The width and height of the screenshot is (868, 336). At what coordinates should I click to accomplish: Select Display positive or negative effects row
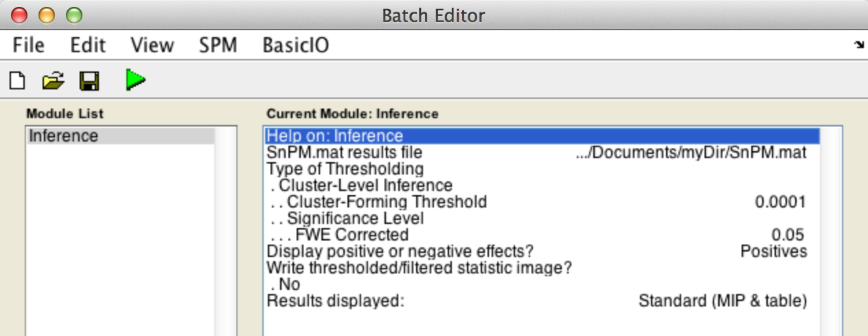click(x=400, y=251)
